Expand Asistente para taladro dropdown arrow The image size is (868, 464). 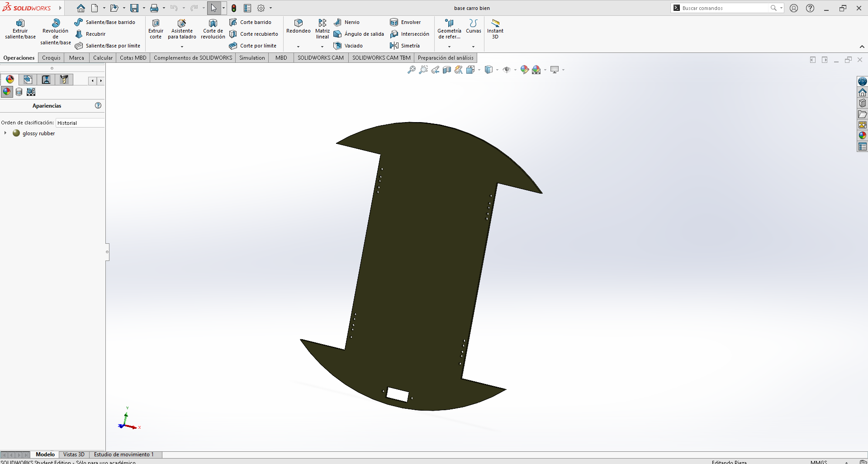click(x=182, y=47)
